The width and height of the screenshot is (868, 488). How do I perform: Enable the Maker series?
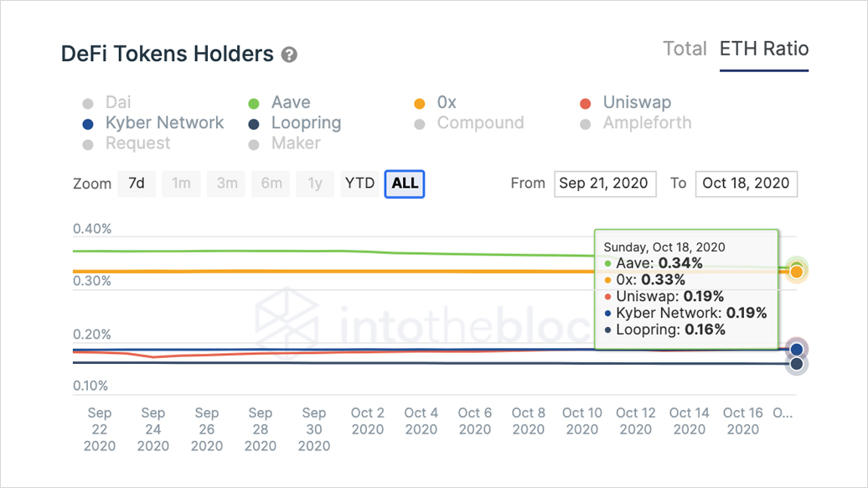(x=295, y=143)
